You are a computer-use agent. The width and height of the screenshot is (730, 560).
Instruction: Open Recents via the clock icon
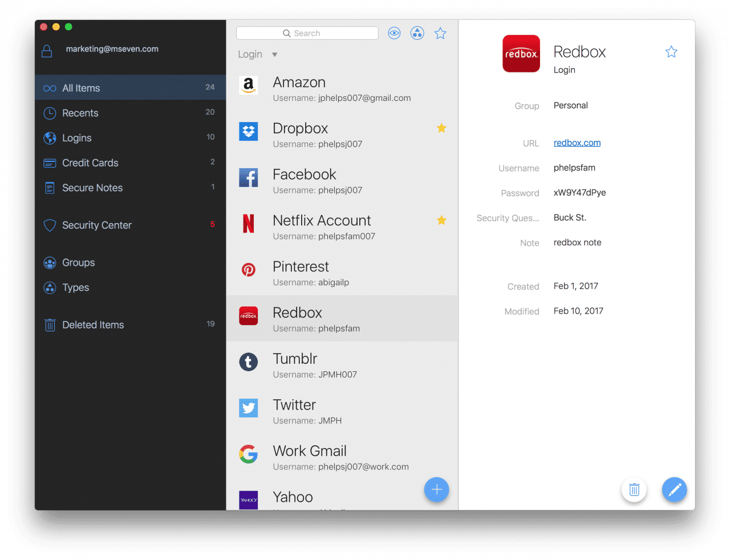50,113
